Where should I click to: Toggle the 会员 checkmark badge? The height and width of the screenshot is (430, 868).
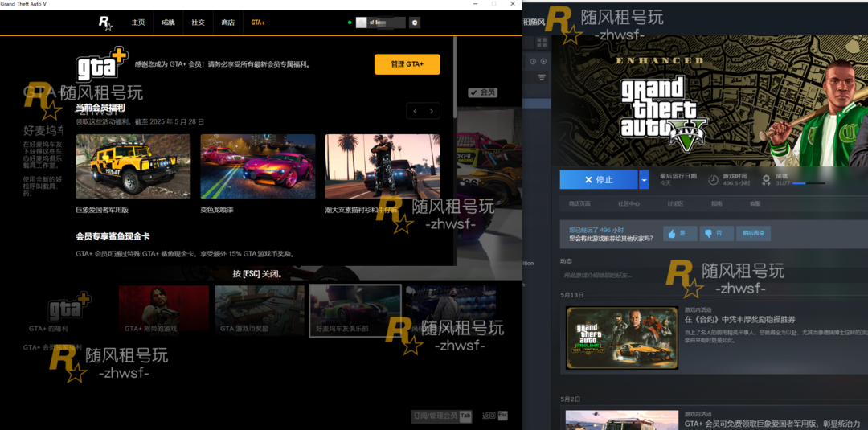tap(483, 92)
